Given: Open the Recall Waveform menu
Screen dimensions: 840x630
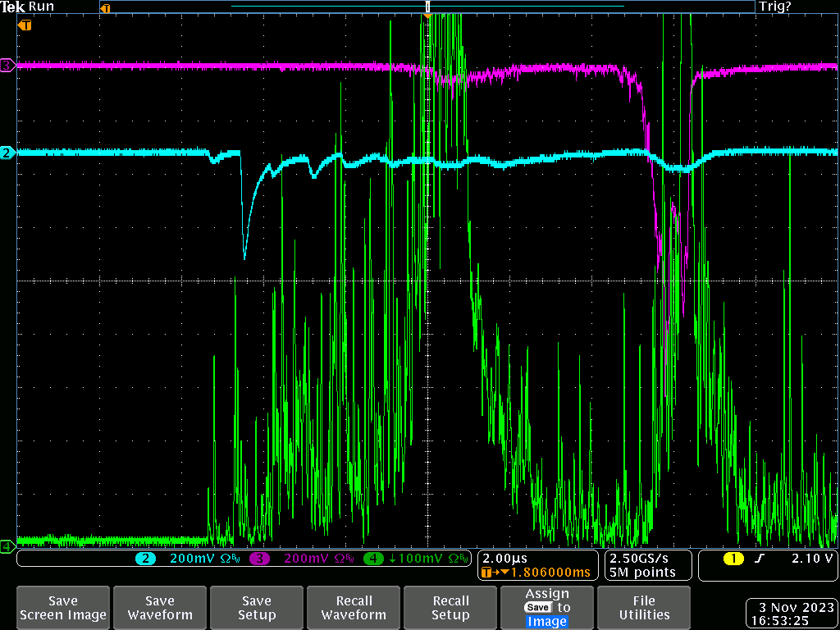Looking at the screenshot, I should click(x=354, y=608).
